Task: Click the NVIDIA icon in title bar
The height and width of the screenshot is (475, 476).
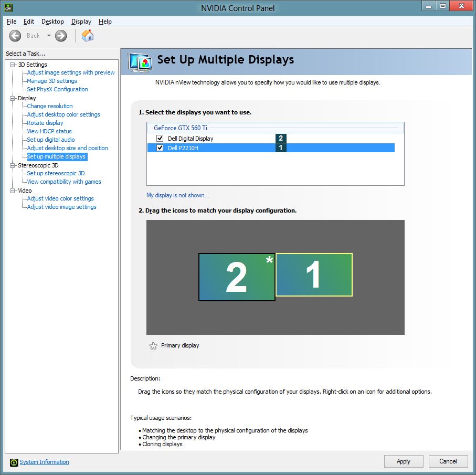Action: click(x=7, y=8)
